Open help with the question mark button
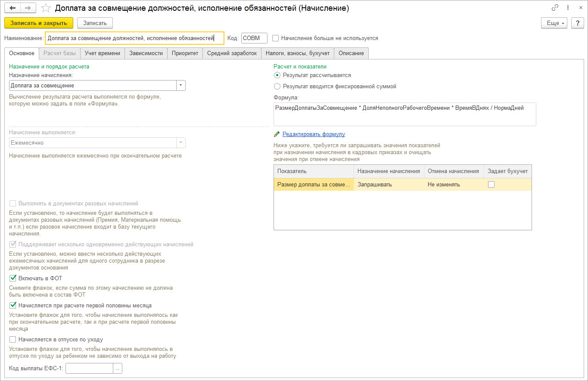The width and height of the screenshot is (588, 381). (578, 23)
